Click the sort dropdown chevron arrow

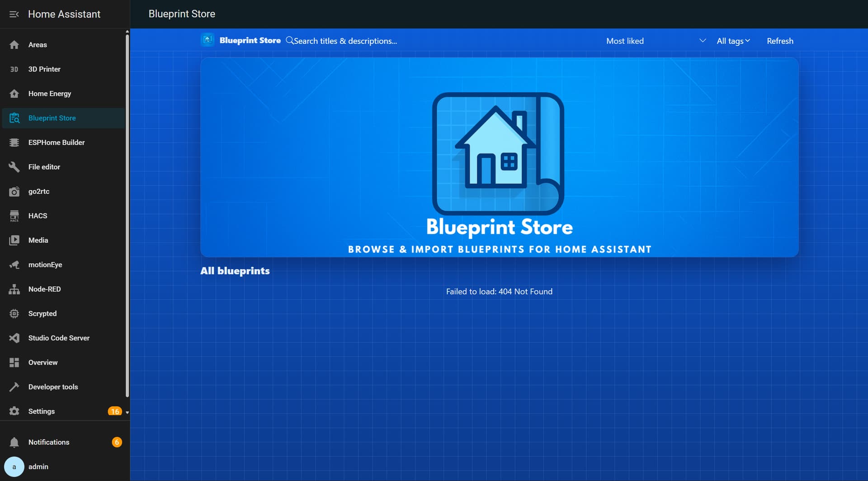[x=703, y=41]
